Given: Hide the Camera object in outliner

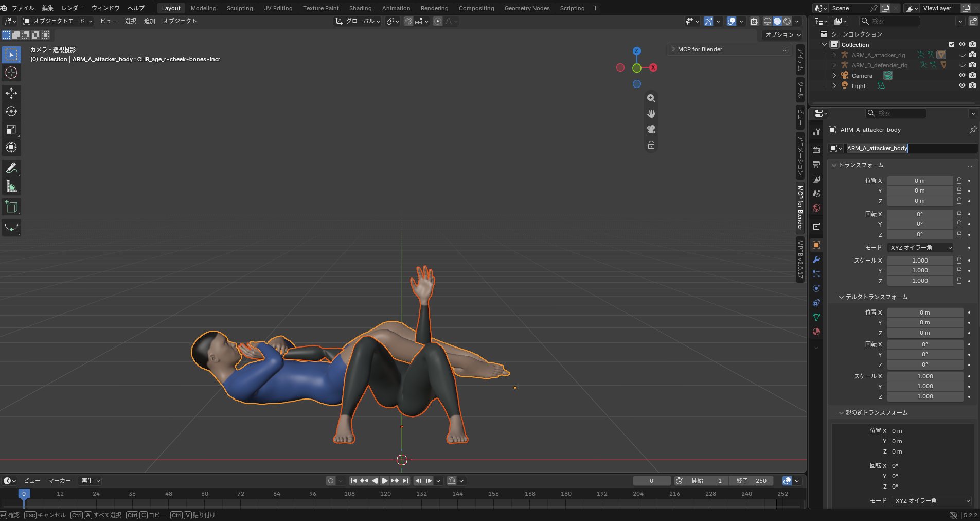Looking at the screenshot, I should (962, 75).
